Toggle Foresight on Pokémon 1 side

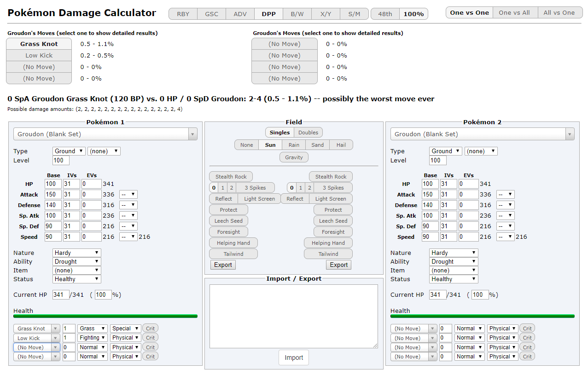[228, 232]
